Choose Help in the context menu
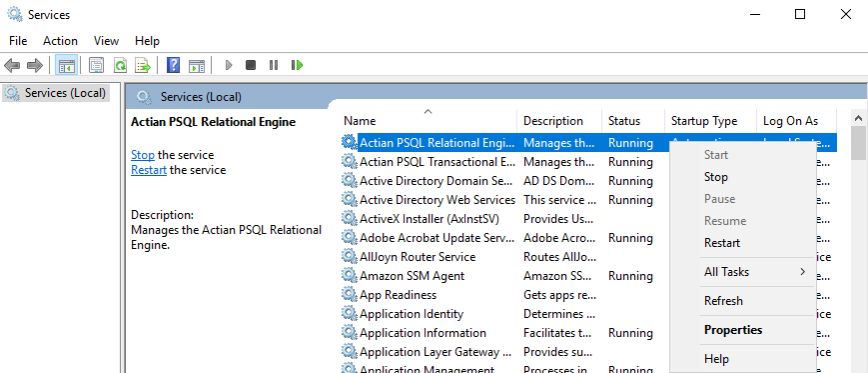 [x=743, y=359]
